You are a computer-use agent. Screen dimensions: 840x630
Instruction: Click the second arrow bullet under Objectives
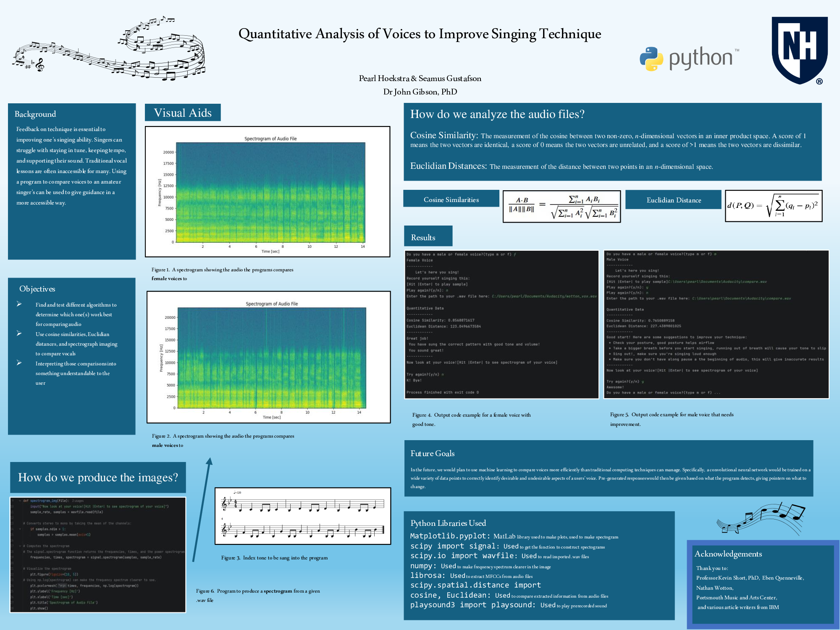pos(19,333)
